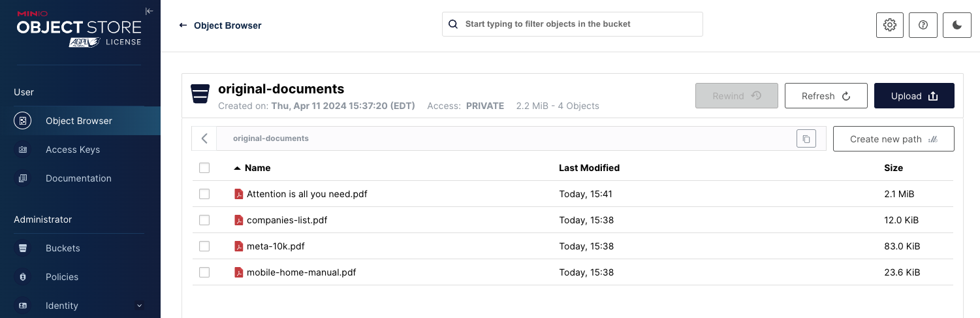The image size is (980, 318).
Task: Toggle dark mode with the moon icon
Action: coord(957,25)
